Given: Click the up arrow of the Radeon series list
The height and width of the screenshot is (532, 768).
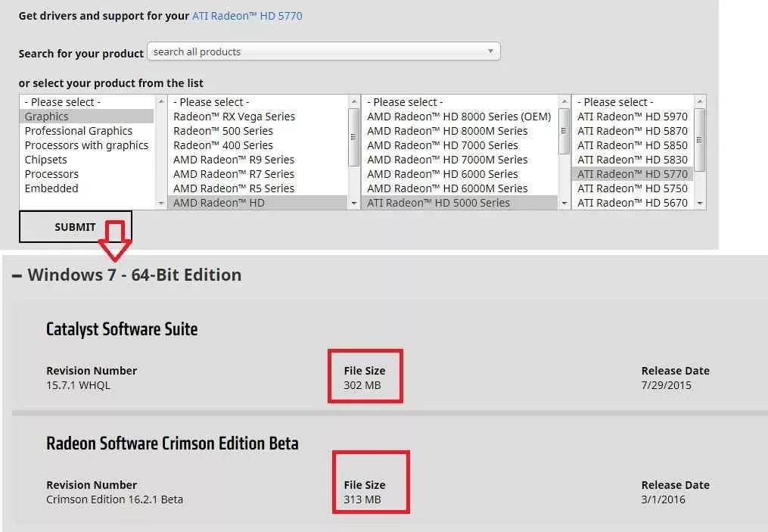Looking at the screenshot, I should [354, 101].
